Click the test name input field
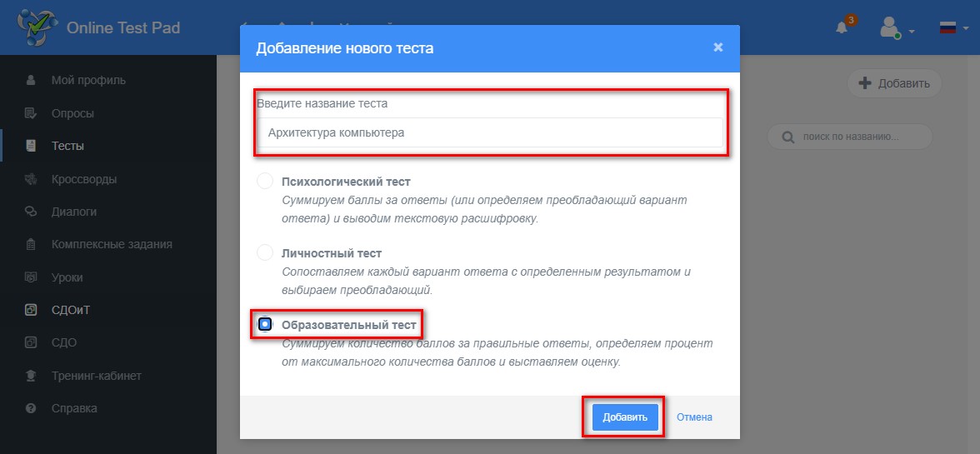This screenshot has height=454, width=980. (490, 132)
